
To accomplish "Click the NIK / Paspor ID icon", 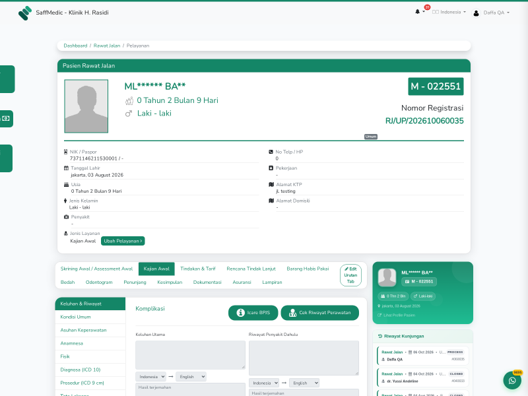I will (x=66, y=152).
